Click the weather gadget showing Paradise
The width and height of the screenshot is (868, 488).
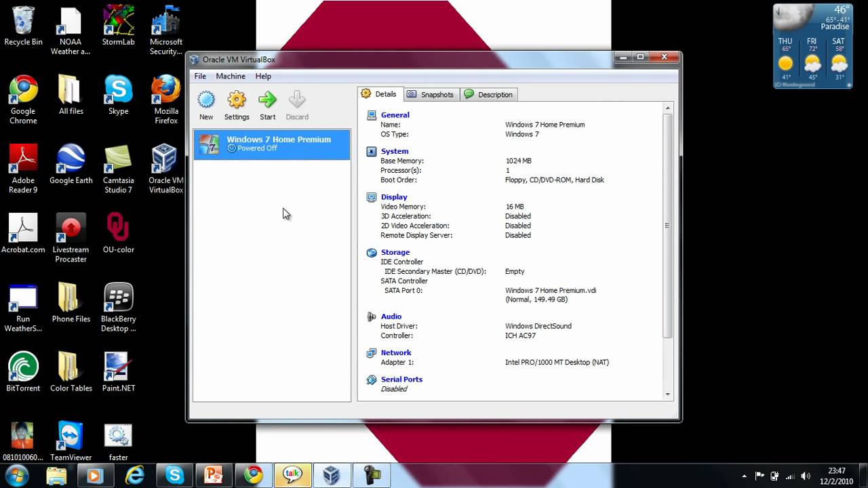point(812,46)
